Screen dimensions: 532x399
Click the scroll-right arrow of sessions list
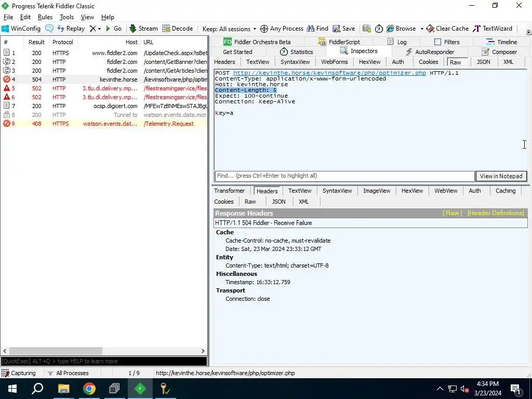(x=203, y=351)
